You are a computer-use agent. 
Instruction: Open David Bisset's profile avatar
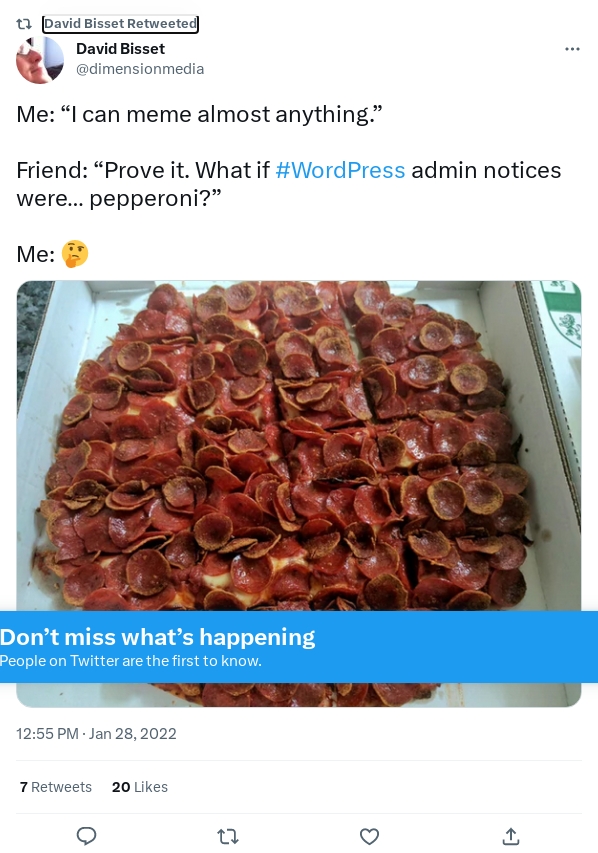pos(40,60)
